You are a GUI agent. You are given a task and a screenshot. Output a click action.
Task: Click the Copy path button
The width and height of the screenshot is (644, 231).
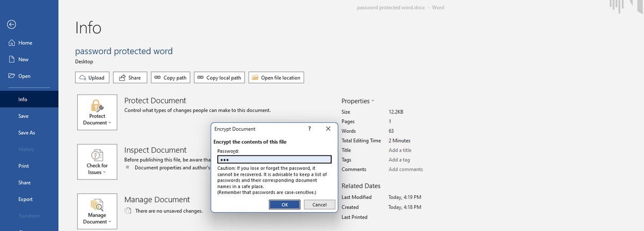(x=170, y=78)
